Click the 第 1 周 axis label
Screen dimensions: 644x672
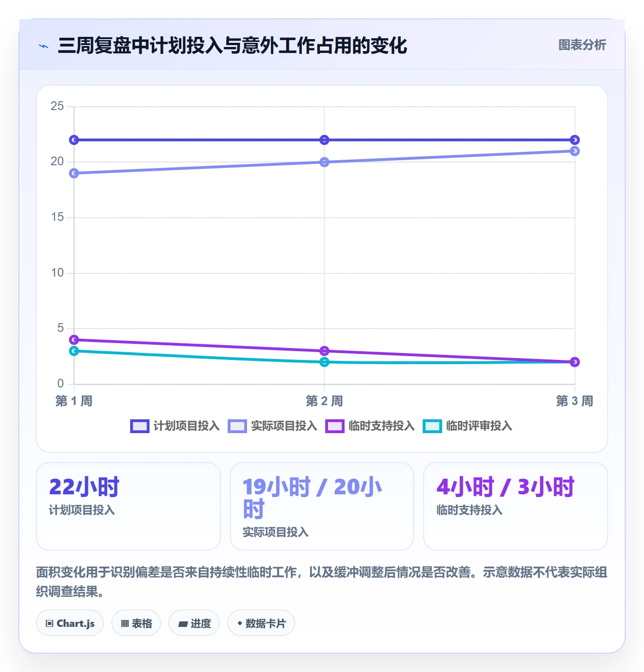click(x=74, y=401)
